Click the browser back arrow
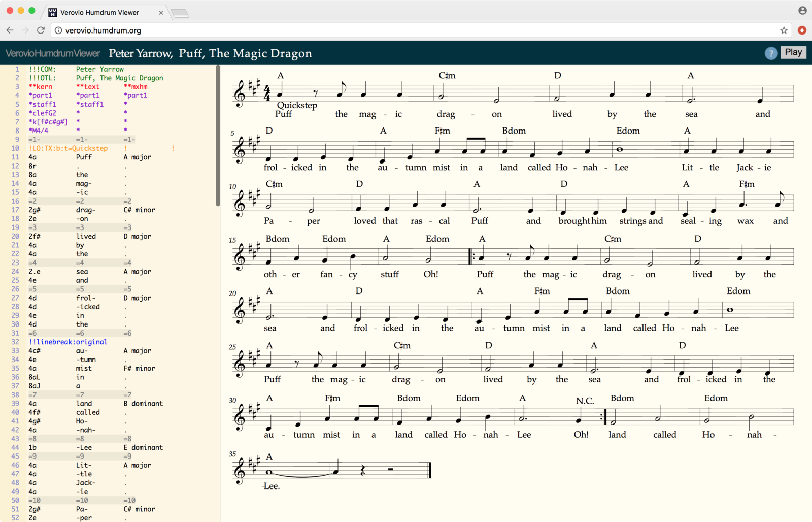Viewport: 812px width, 522px height. pos(10,30)
